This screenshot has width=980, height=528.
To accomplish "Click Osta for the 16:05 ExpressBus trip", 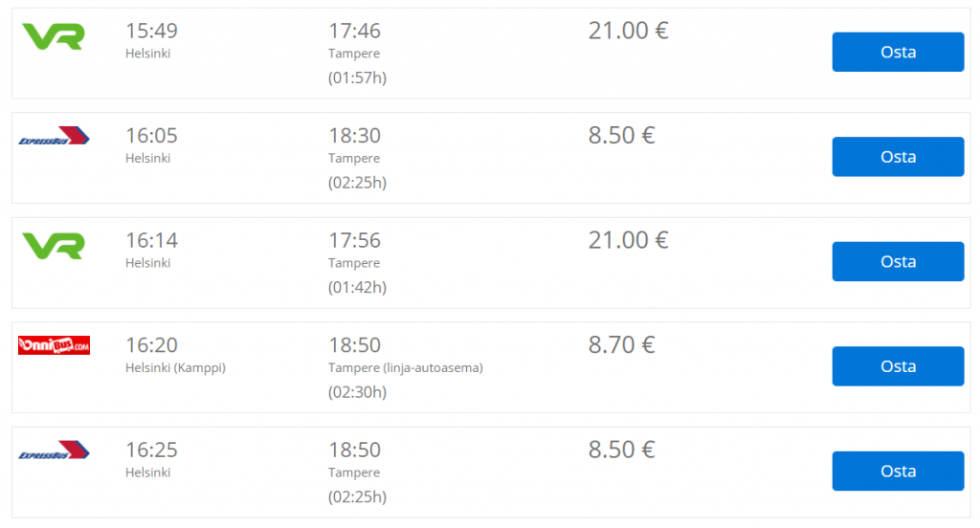I will [x=898, y=157].
